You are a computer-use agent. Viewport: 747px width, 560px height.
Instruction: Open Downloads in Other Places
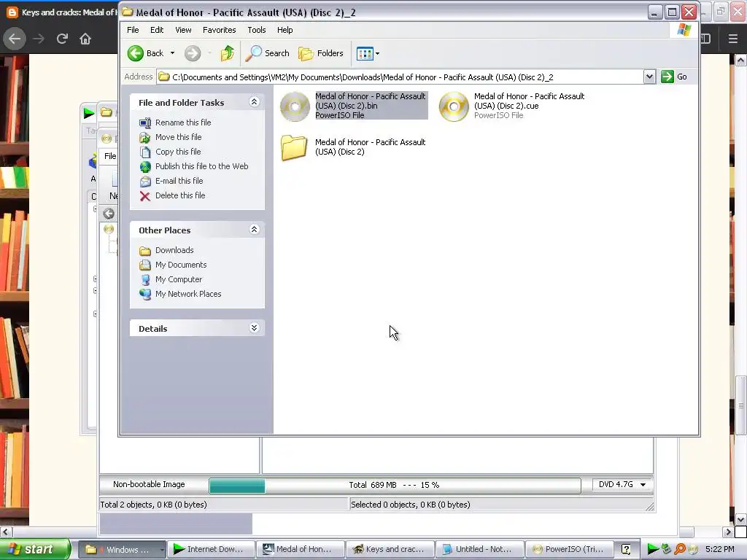174,251
